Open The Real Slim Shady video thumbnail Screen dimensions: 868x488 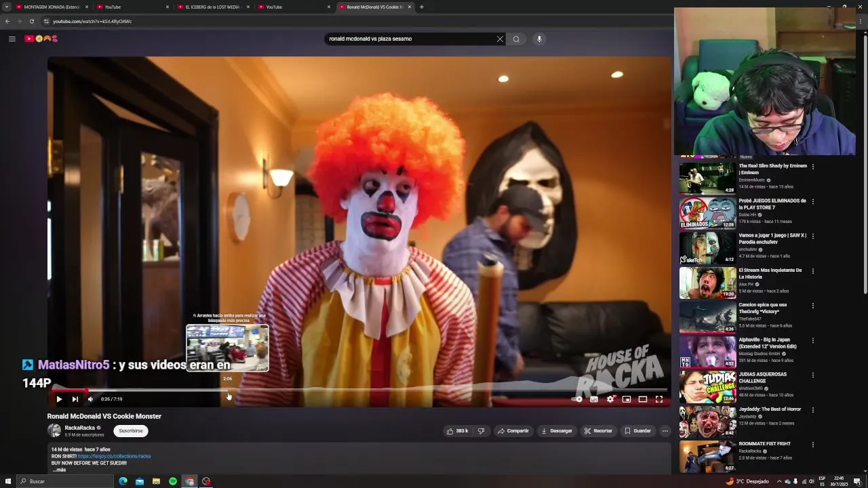tap(707, 178)
